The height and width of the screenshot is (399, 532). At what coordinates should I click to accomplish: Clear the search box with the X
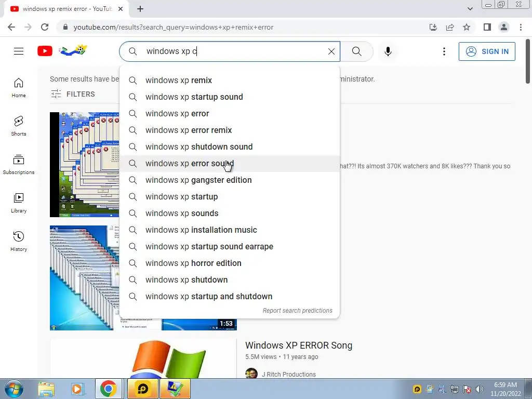point(331,51)
